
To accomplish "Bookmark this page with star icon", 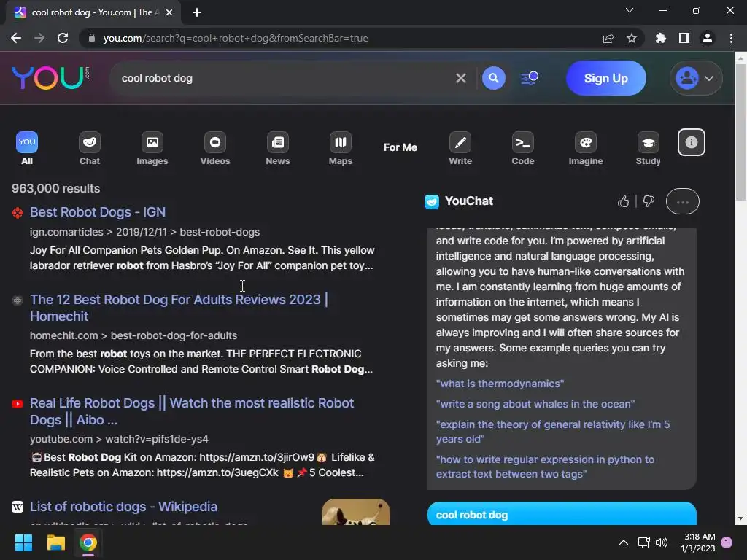I will tap(632, 38).
